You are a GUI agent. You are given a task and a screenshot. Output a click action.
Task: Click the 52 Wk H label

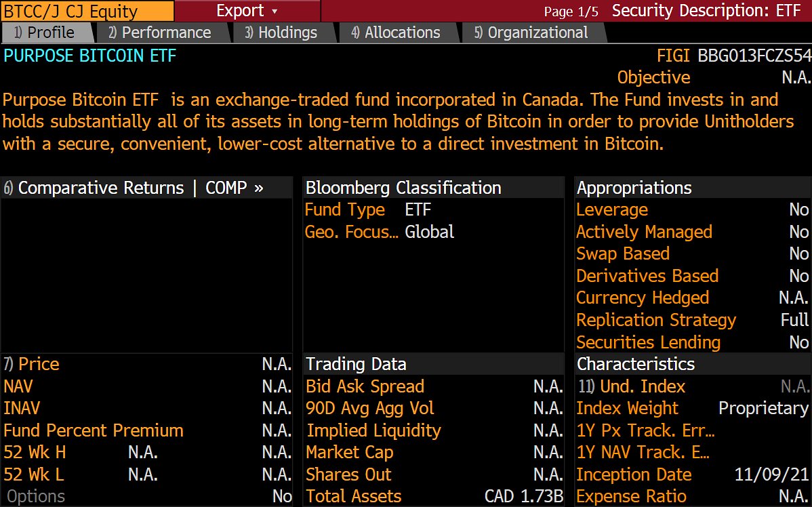click(35, 453)
